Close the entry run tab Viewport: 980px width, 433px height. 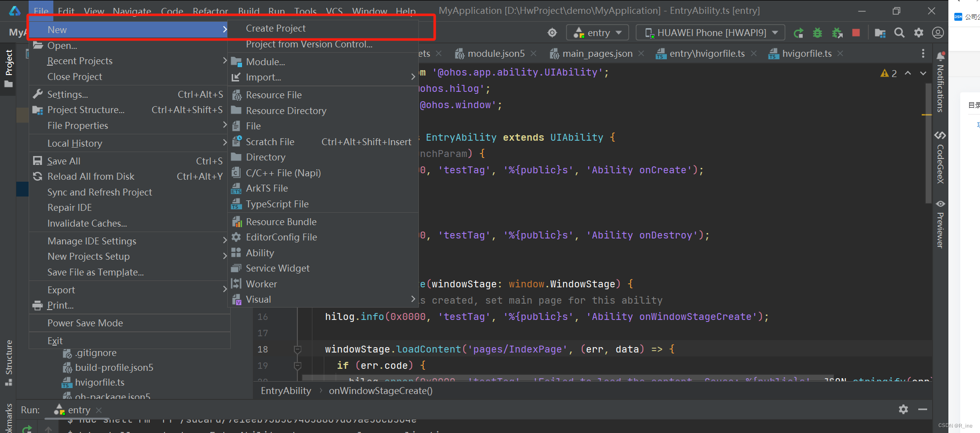point(99,410)
